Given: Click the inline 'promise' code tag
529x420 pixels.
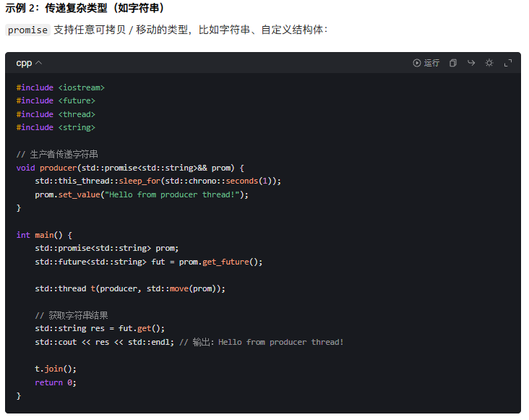Looking at the screenshot, I should [x=27, y=30].
